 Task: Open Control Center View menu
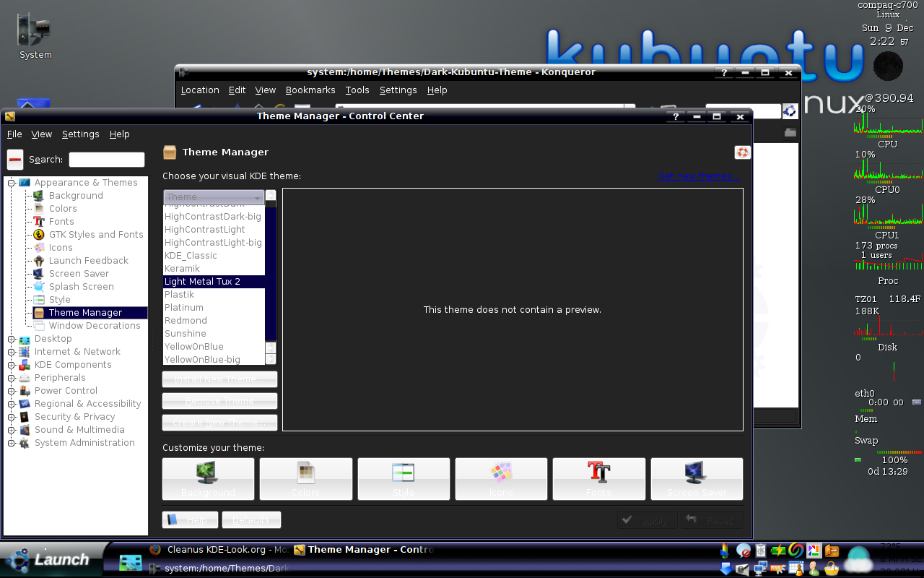tap(42, 134)
